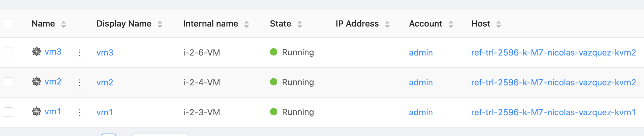Click the Host column header
644x136 pixels.
coord(481,23)
